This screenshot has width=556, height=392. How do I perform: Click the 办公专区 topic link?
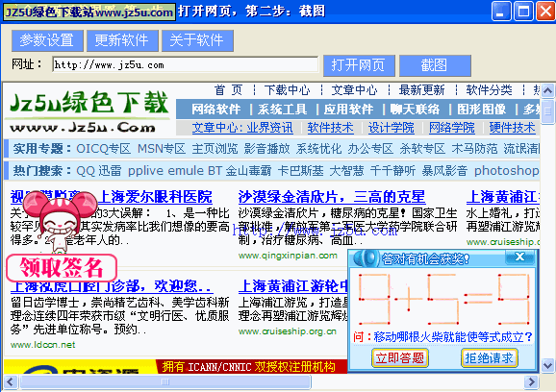coord(370,149)
